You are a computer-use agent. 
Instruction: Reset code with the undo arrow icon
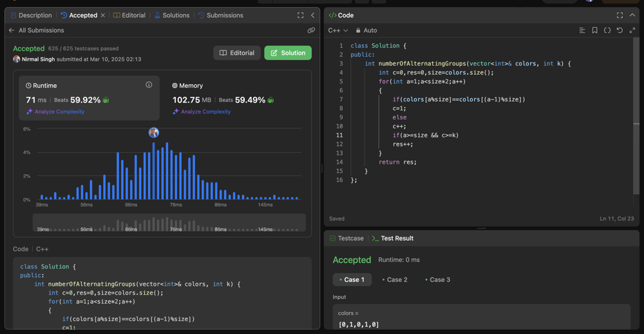tap(620, 30)
